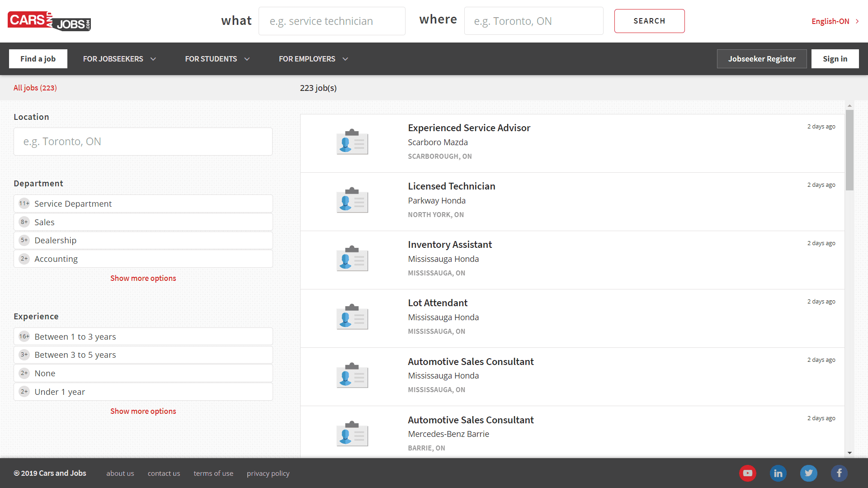Open the Twitter social icon
The width and height of the screenshot is (868, 488).
[808, 473]
